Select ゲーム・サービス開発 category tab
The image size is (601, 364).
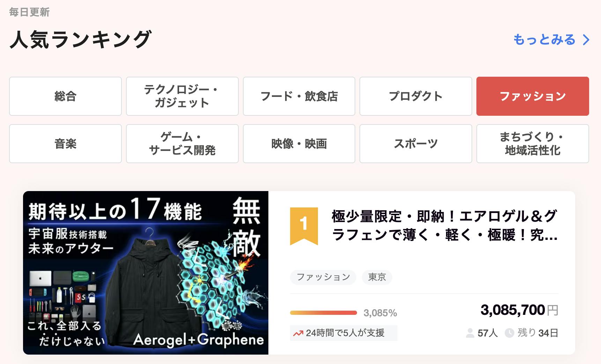point(182,144)
